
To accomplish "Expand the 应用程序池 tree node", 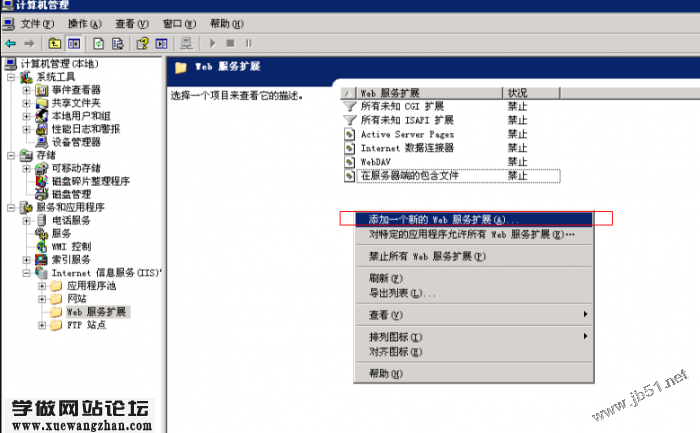I will pyautogui.click(x=42, y=285).
